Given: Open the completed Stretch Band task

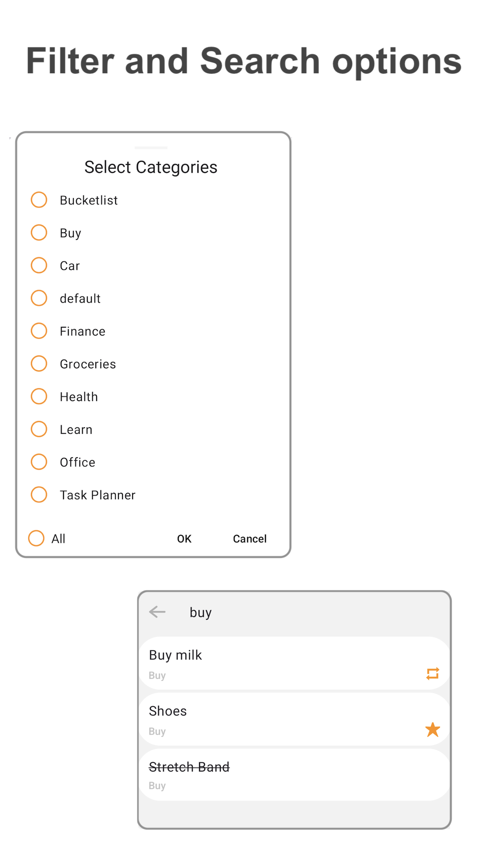Looking at the screenshot, I should pyautogui.click(x=271, y=774).
